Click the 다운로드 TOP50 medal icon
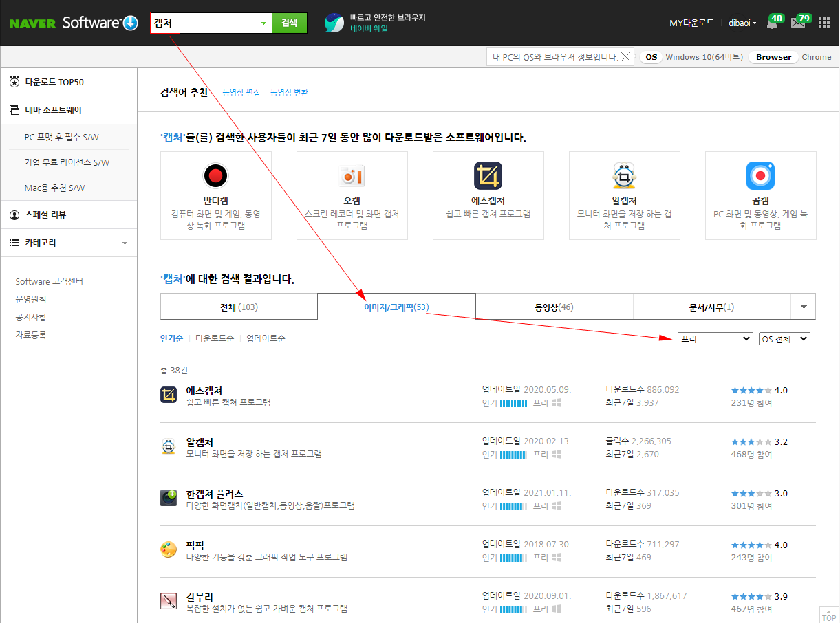 pos(14,82)
